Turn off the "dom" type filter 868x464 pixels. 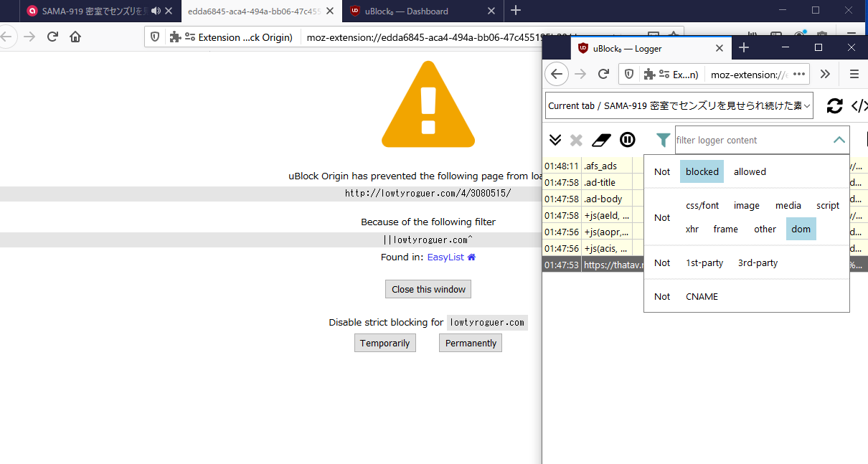pos(801,229)
